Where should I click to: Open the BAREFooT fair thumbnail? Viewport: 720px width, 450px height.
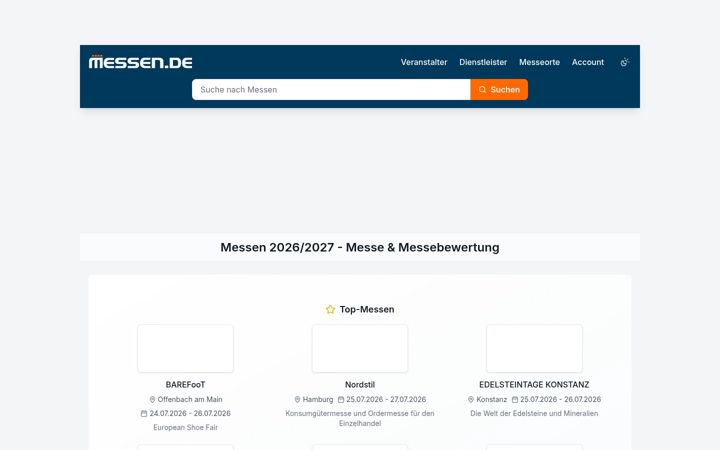(x=186, y=349)
